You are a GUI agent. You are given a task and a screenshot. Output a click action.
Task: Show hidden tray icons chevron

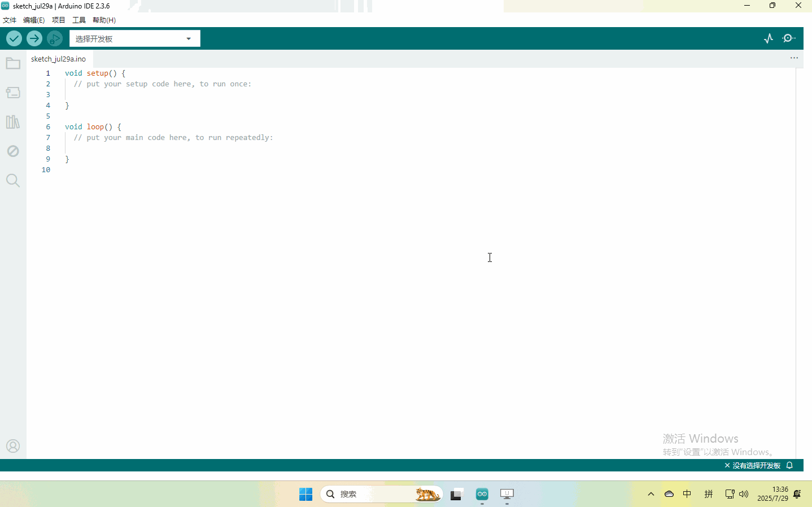pyautogui.click(x=651, y=494)
